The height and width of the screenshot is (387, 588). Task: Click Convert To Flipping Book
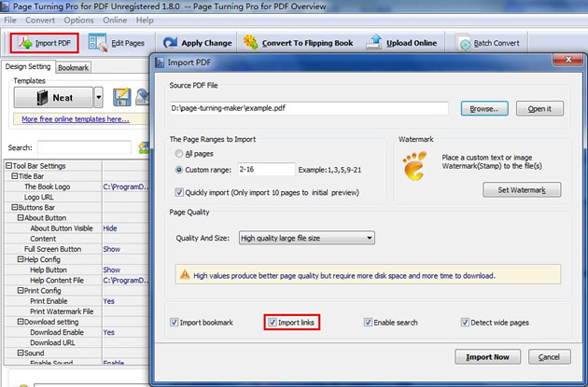coord(298,43)
